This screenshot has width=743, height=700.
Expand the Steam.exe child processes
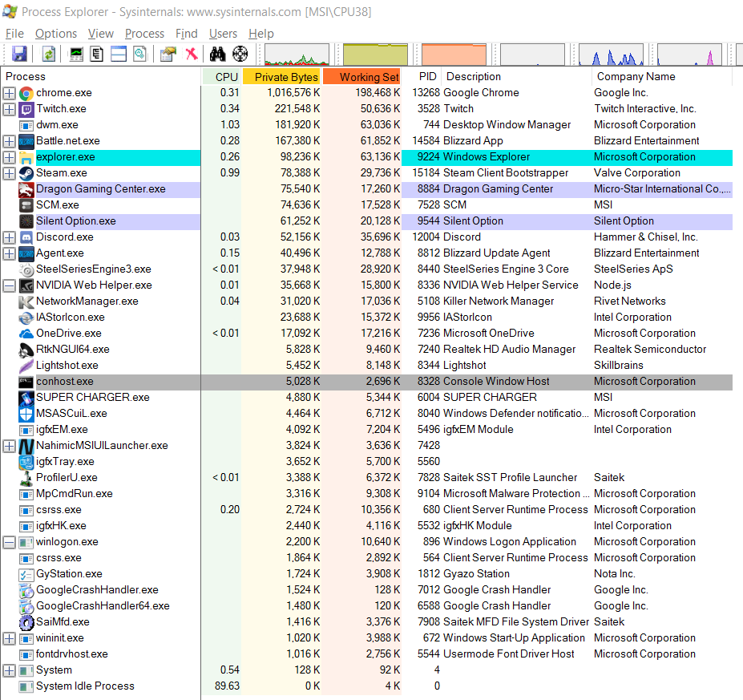coord(9,173)
